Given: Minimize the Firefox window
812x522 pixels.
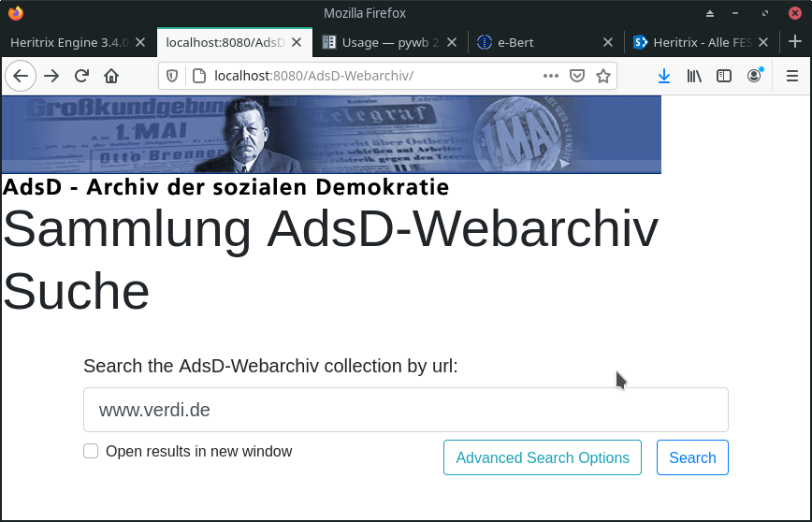Looking at the screenshot, I should (x=735, y=13).
